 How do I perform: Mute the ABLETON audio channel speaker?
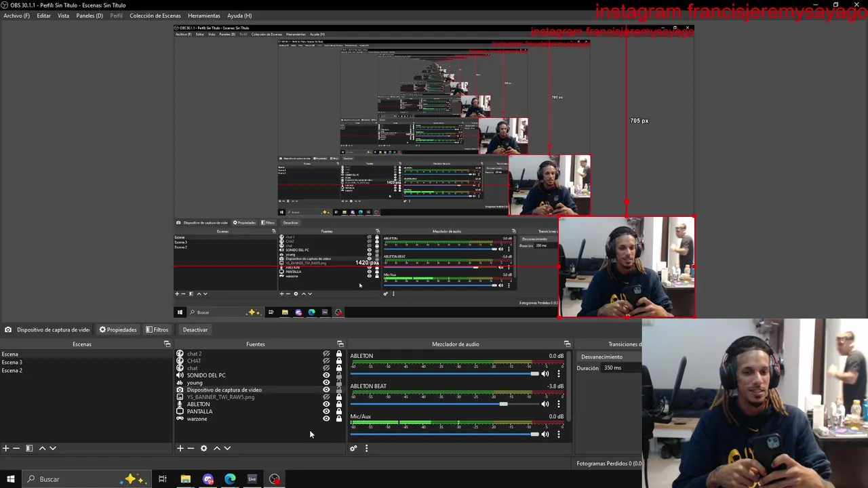click(x=545, y=373)
